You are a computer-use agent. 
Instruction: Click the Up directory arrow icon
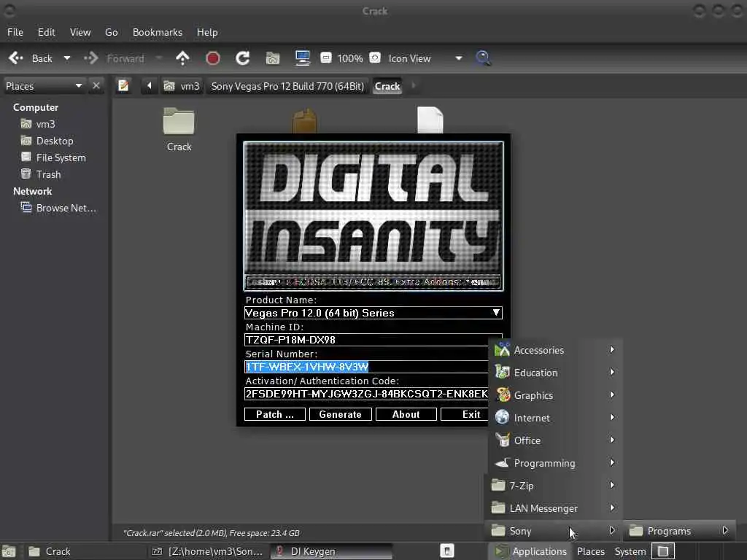[x=182, y=58]
